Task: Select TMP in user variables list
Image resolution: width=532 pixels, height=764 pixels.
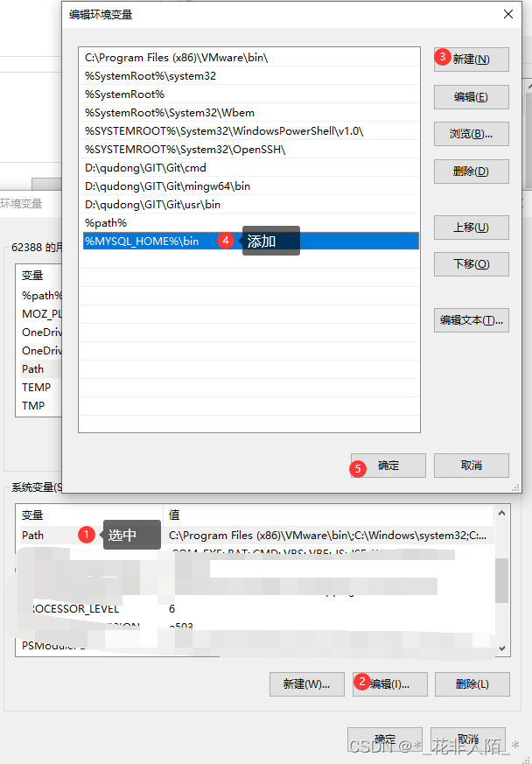Action: click(39, 405)
